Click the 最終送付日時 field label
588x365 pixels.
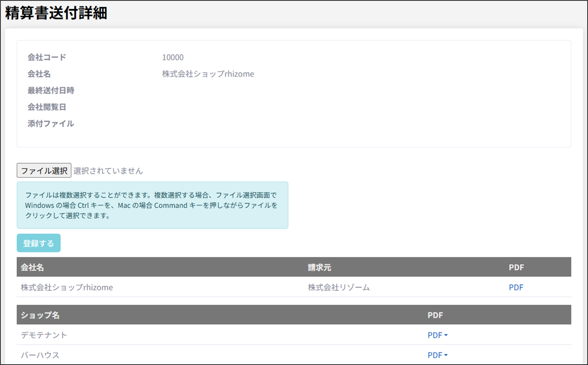click(x=51, y=91)
